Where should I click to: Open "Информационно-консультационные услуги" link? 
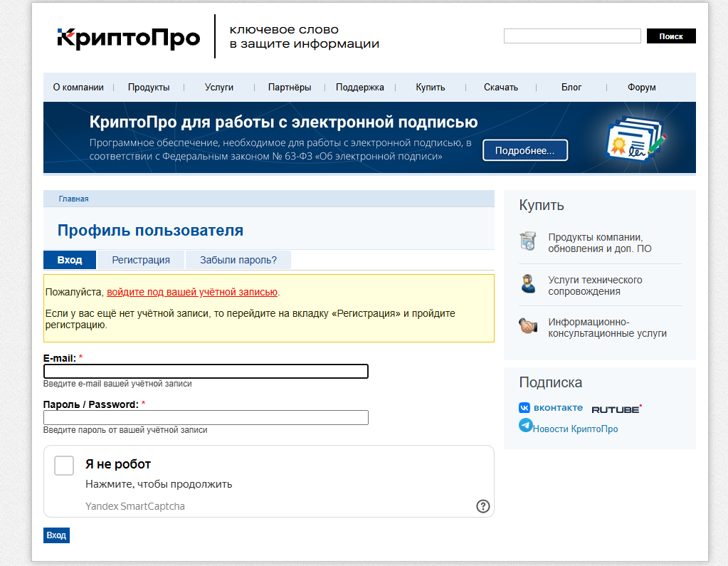click(607, 327)
